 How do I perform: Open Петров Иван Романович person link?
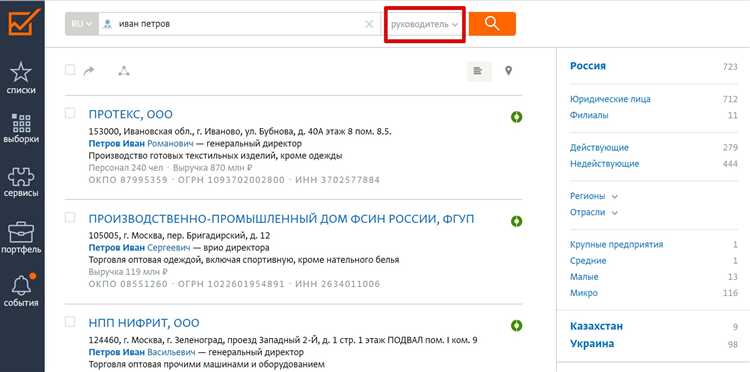pos(141,143)
